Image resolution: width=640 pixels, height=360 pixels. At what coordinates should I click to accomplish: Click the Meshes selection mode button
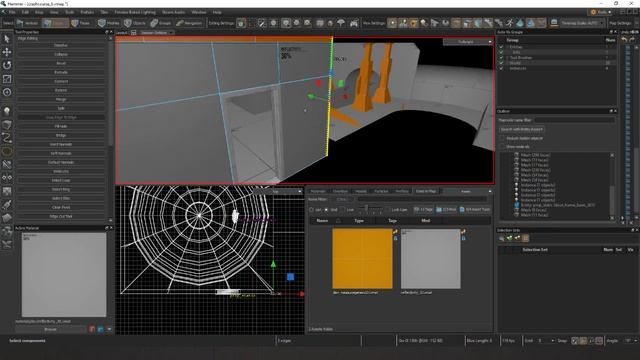[x=109, y=23]
